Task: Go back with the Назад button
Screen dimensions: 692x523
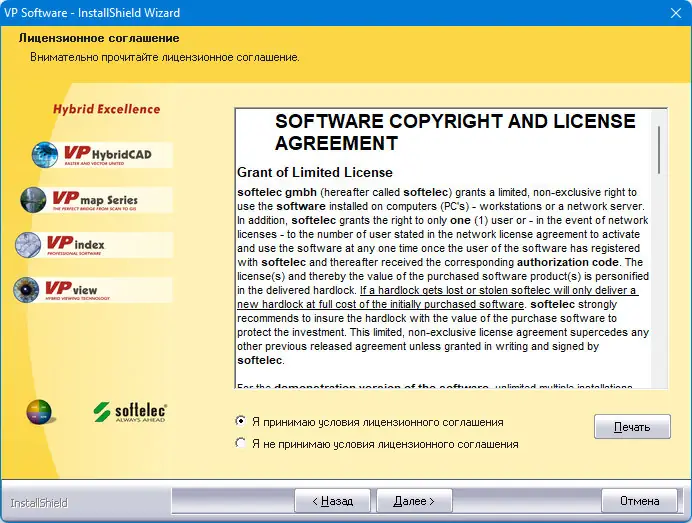Action: click(332, 501)
